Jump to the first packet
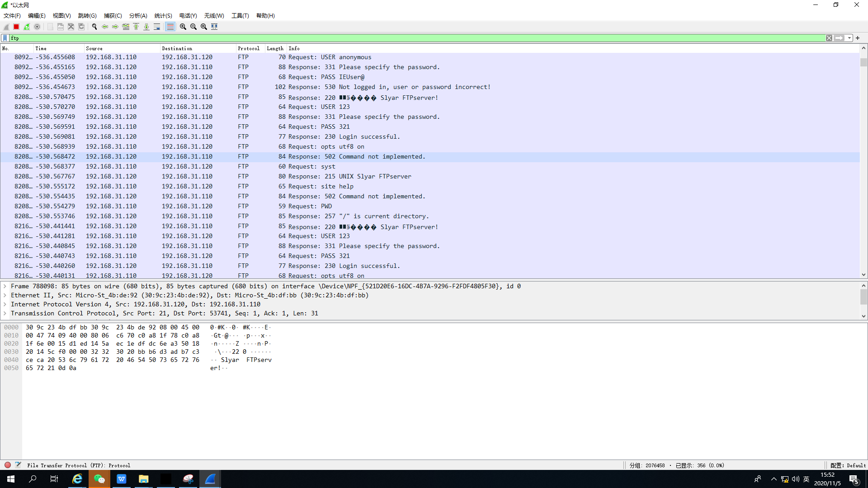 [136, 27]
